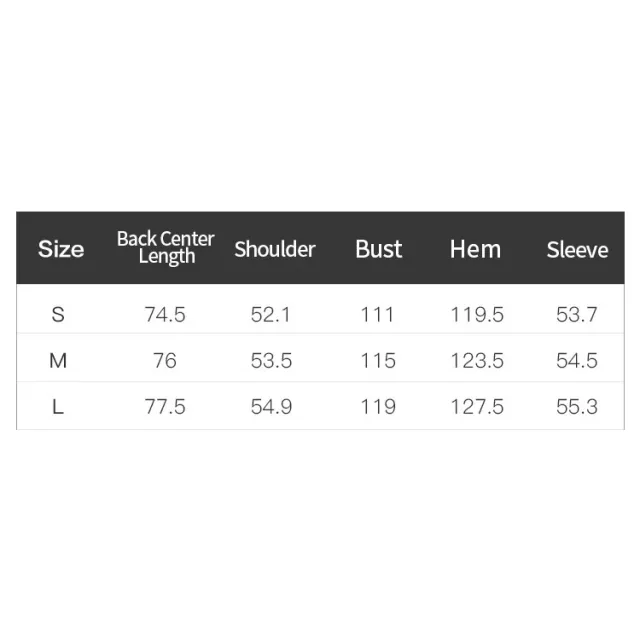640x640 pixels.
Task: Click the 55.3 sleeve cell
Action: [576, 407]
